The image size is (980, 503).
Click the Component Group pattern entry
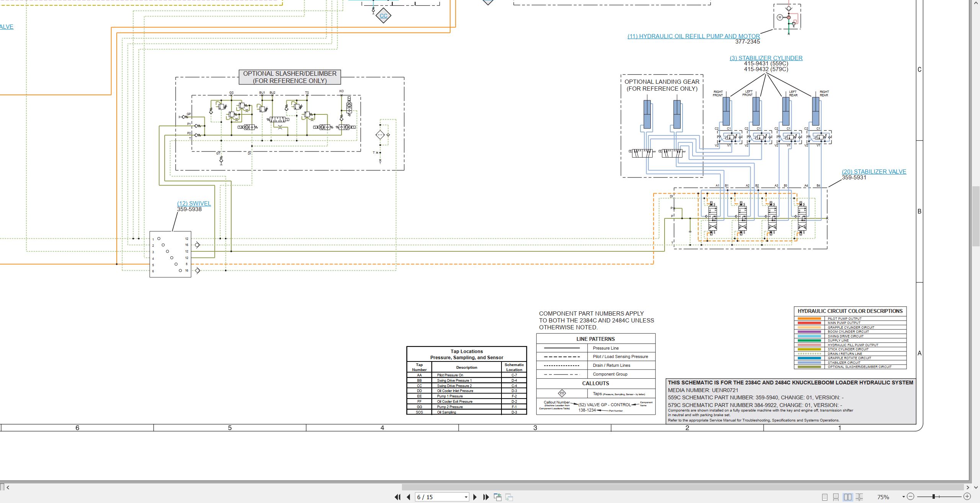[x=596, y=374]
